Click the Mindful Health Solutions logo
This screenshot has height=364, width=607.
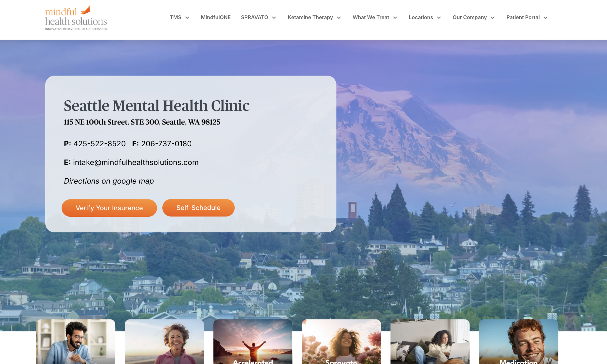[x=76, y=18]
